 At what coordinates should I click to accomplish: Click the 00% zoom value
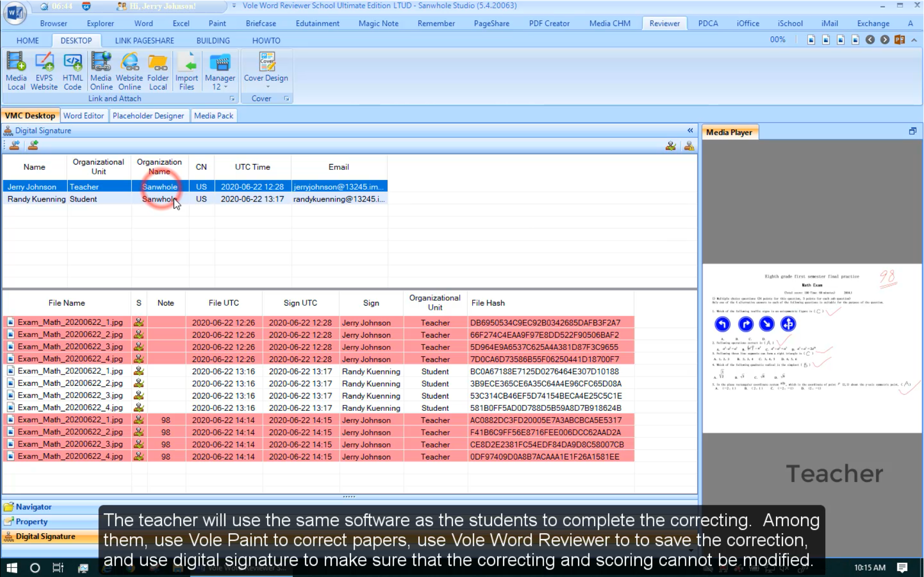click(778, 40)
